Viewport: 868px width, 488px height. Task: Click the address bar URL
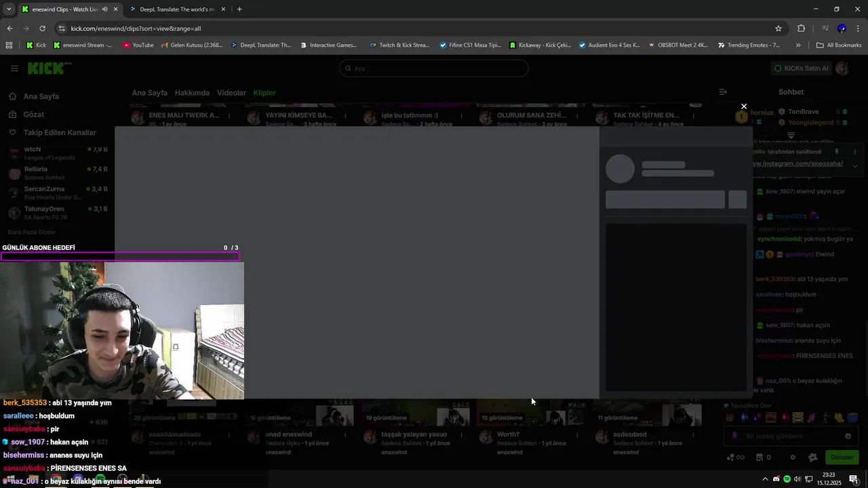[136, 28]
